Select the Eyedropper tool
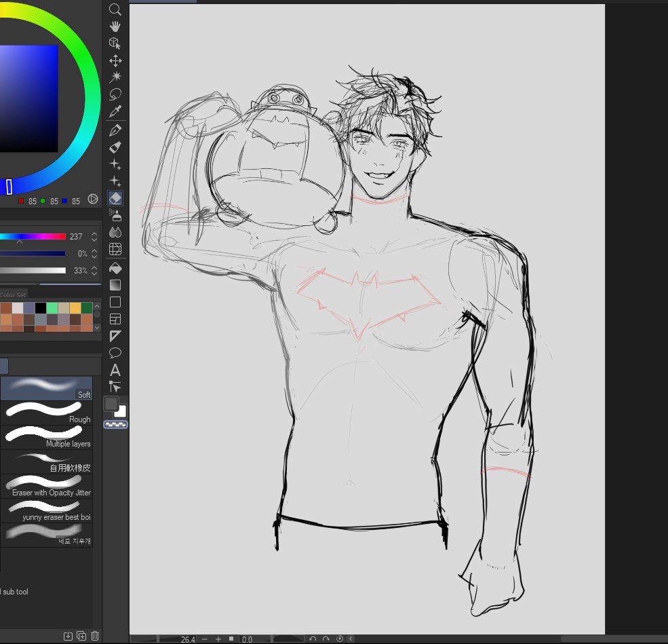The width and height of the screenshot is (668, 644). 115,111
